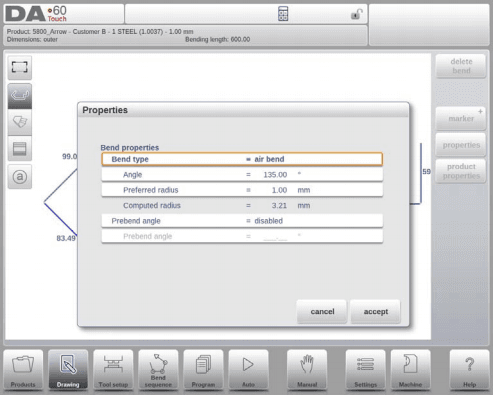Click the circled 'a' dimension icon

click(x=20, y=177)
